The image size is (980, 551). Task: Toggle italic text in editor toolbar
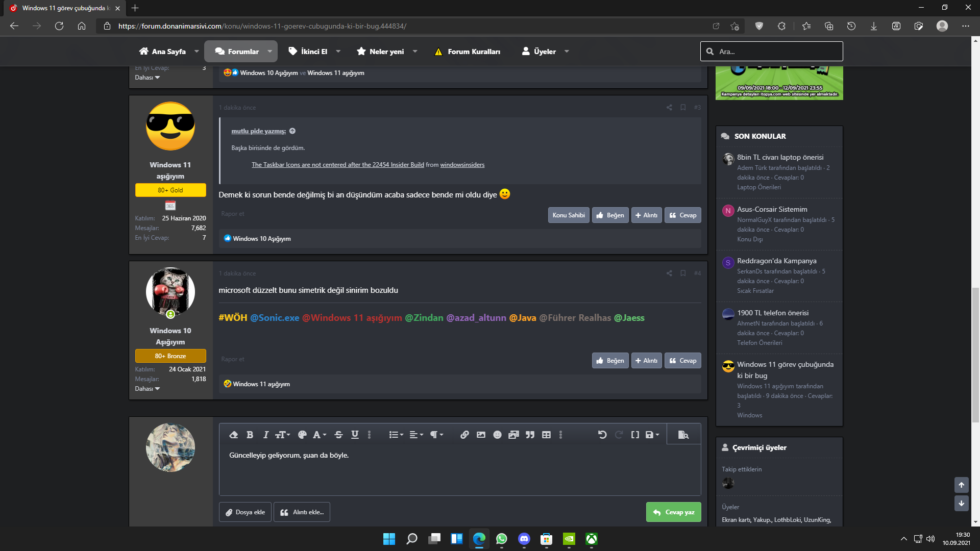tap(265, 435)
